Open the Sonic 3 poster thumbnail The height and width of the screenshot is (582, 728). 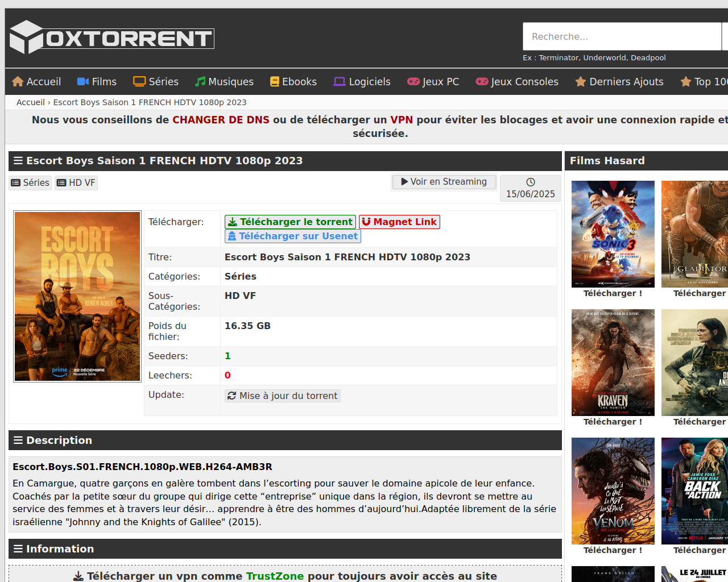click(x=613, y=234)
